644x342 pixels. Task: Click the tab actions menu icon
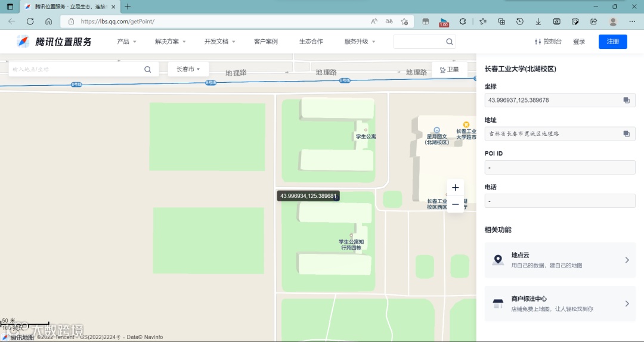[x=10, y=7]
